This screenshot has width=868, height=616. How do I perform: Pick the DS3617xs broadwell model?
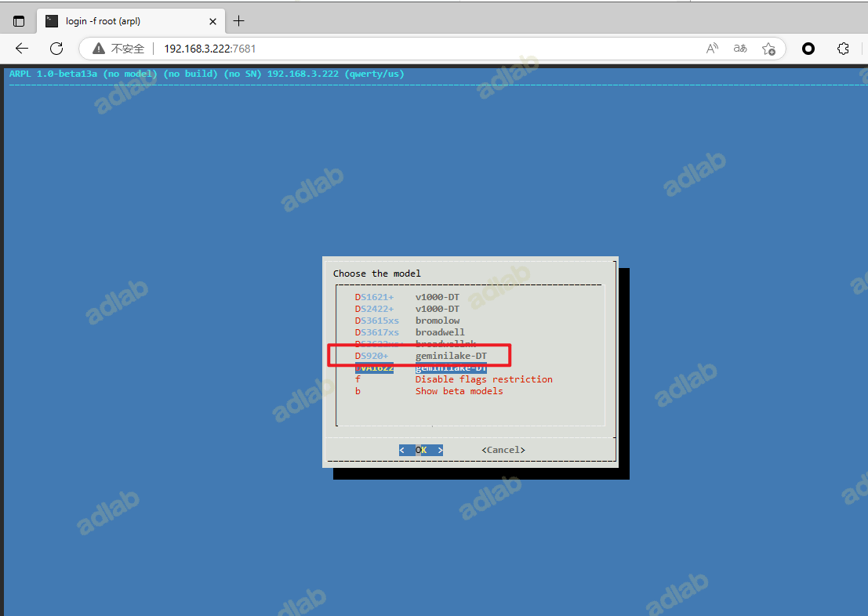pos(409,332)
